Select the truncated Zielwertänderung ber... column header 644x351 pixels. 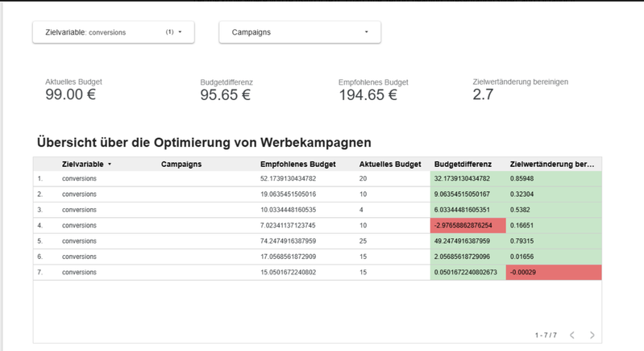point(553,164)
